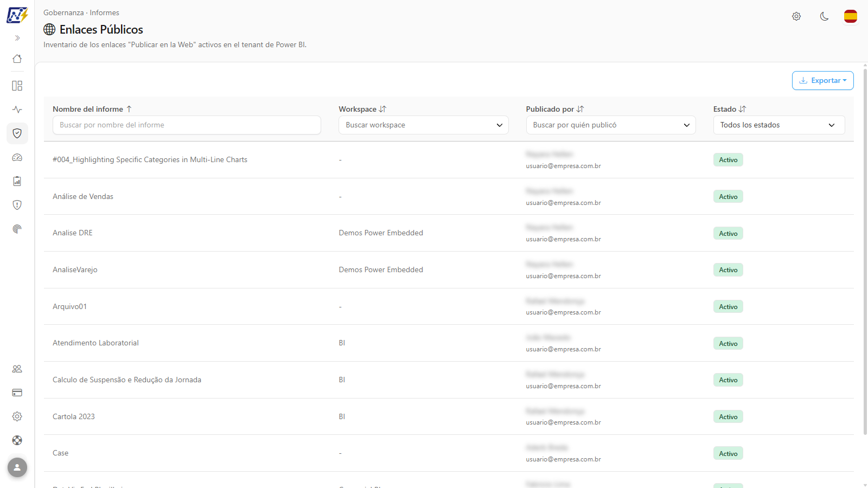Change language via Spanish flag
868x488 pixels.
pos(851,16)
